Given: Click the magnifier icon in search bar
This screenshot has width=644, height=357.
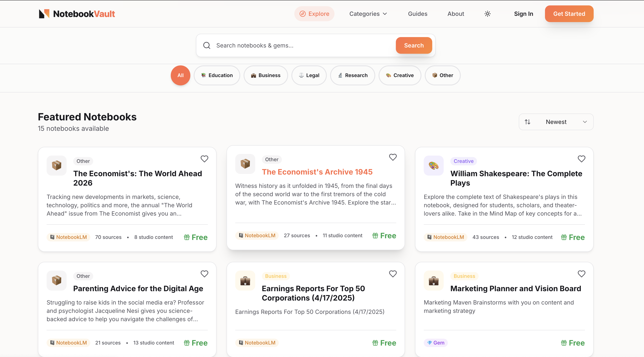Looking at the screenshot, I should pyautogui.click(x=207, y=45).
